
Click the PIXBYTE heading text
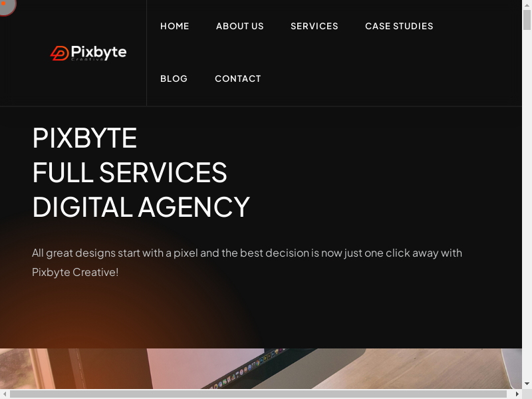click(84, 138)
